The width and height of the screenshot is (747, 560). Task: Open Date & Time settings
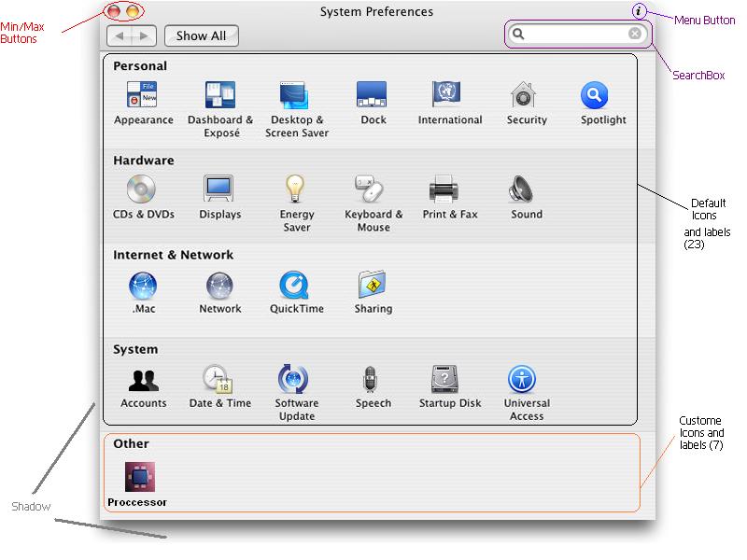(219, 386)
